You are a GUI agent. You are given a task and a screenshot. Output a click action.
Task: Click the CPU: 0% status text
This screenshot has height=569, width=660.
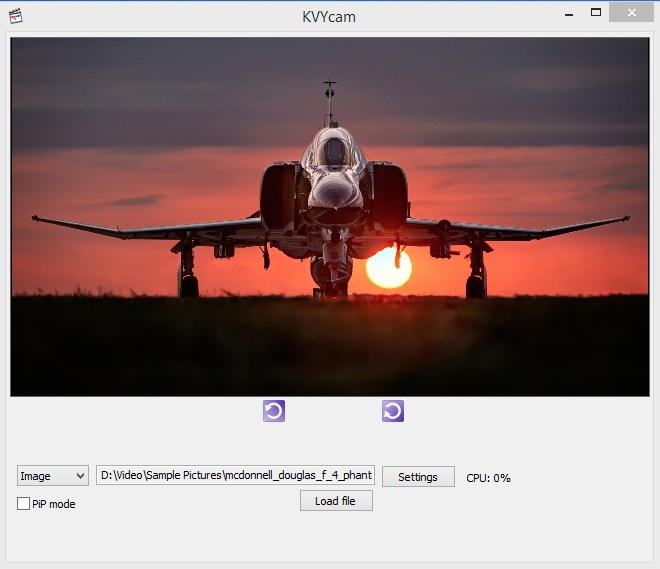488,478
